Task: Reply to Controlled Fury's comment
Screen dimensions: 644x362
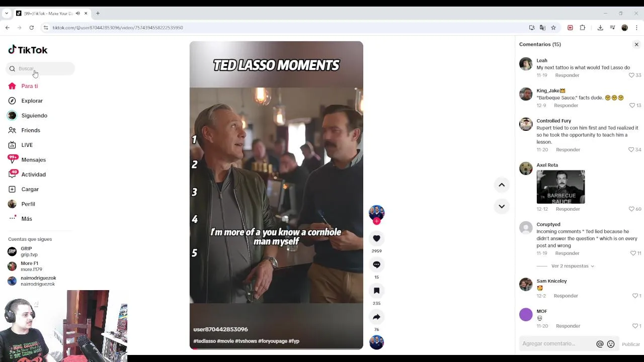Action: coord(568,150)
